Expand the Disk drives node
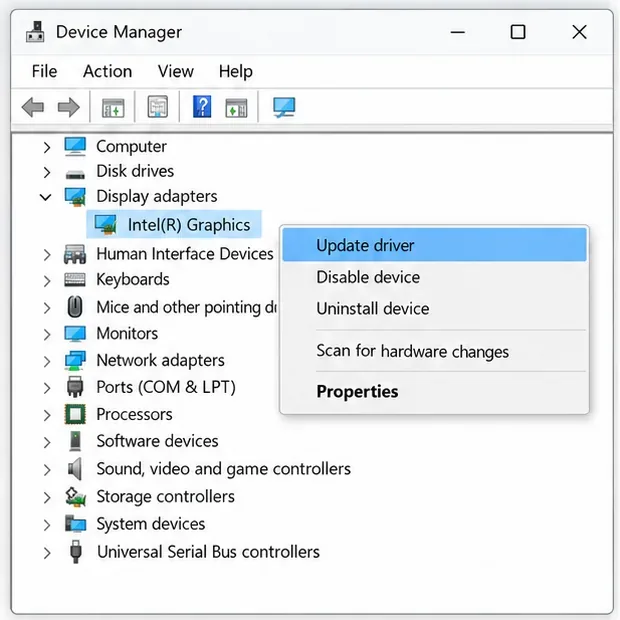 pyautogui.click(x=47, y=172)
